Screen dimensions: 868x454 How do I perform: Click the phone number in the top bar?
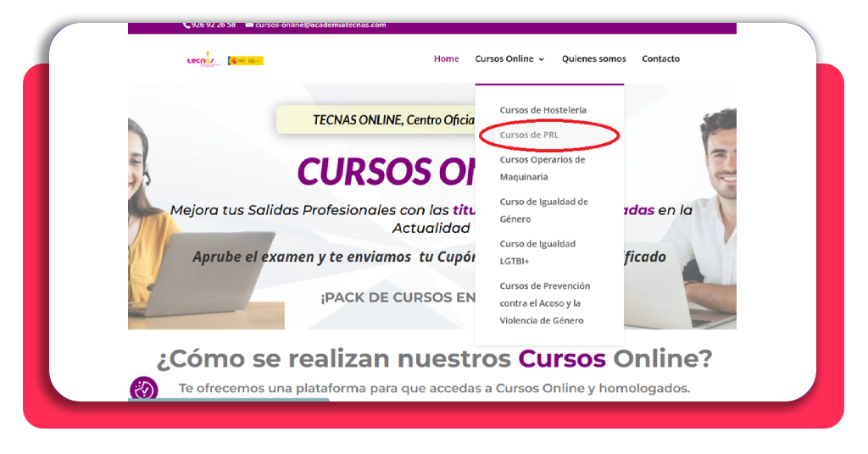[214, 25]
